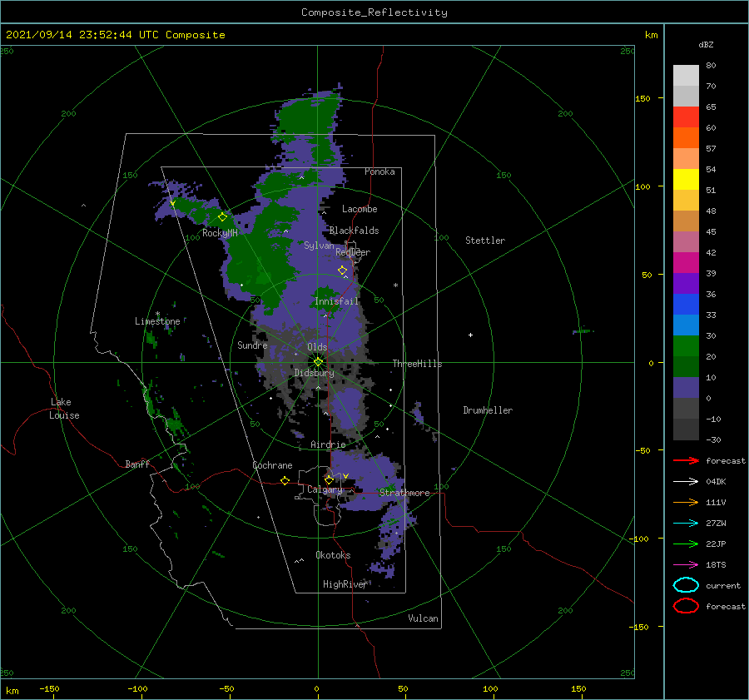Click the radar center diamond near Olds
749x700 pixels.
point(318,362)
